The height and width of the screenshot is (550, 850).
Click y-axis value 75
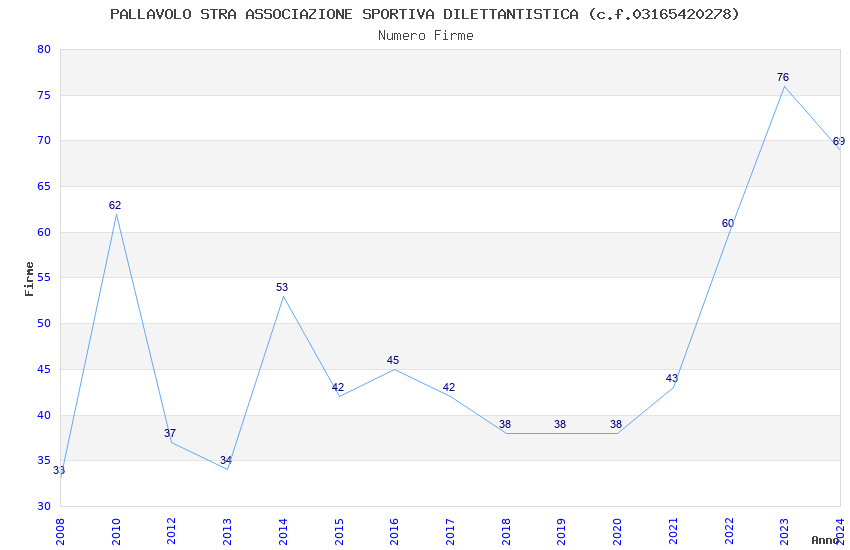[44, 95]
